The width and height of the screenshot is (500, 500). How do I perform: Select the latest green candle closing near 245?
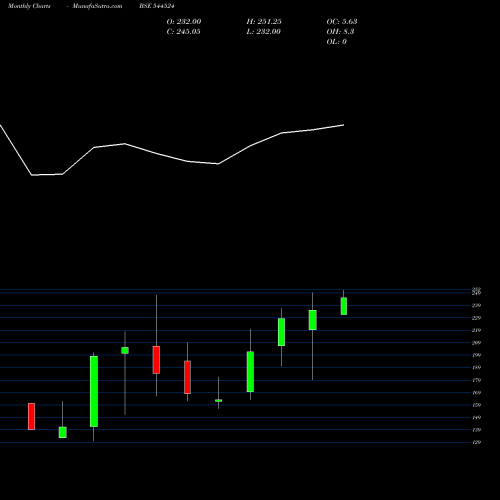344,306
